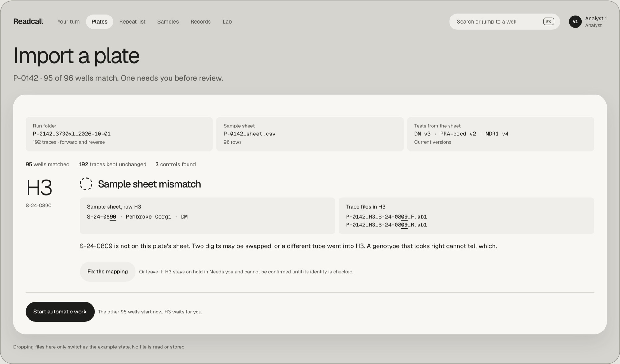This screenshot has width=620, height=364.
Task: Click Start automatic work
Action: tap(60, 312)
